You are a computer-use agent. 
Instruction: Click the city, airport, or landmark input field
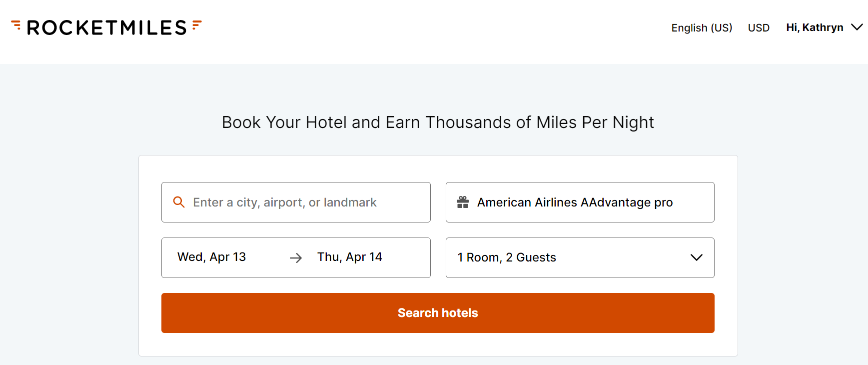[285, 202]
